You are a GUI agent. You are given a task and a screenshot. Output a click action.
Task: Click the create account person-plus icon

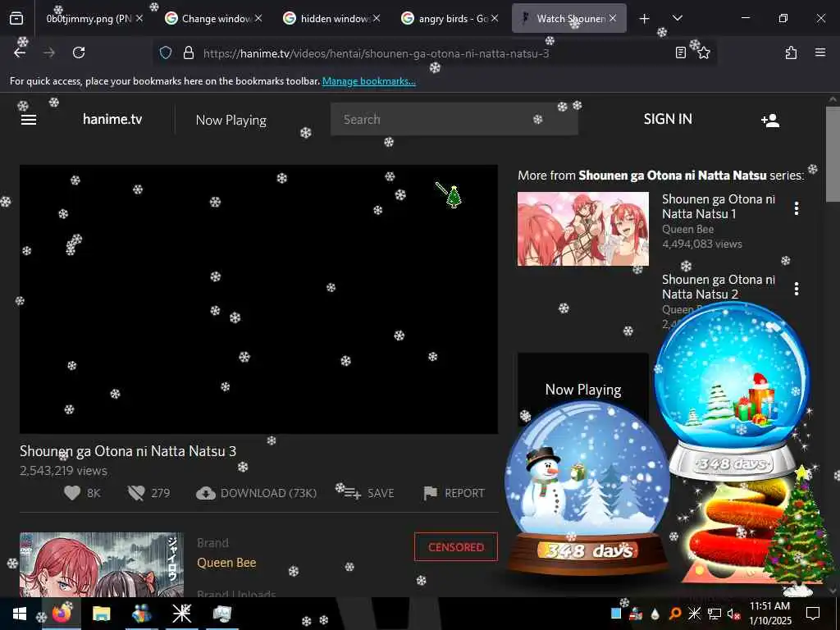[769, 120]
